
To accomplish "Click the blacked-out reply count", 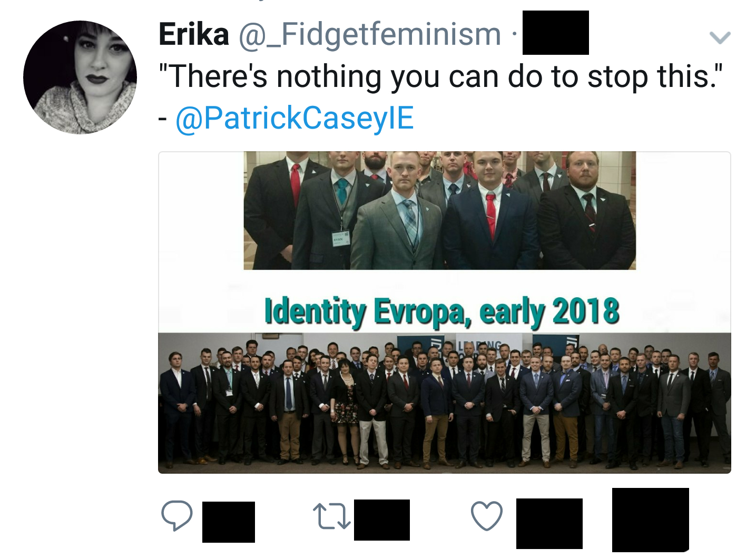I will point(229,522).
